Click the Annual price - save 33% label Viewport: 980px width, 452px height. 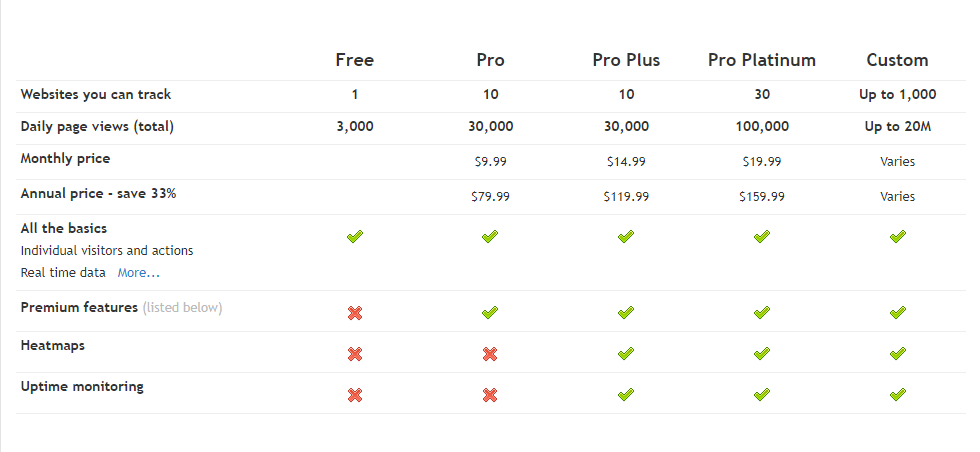point(98,193)
